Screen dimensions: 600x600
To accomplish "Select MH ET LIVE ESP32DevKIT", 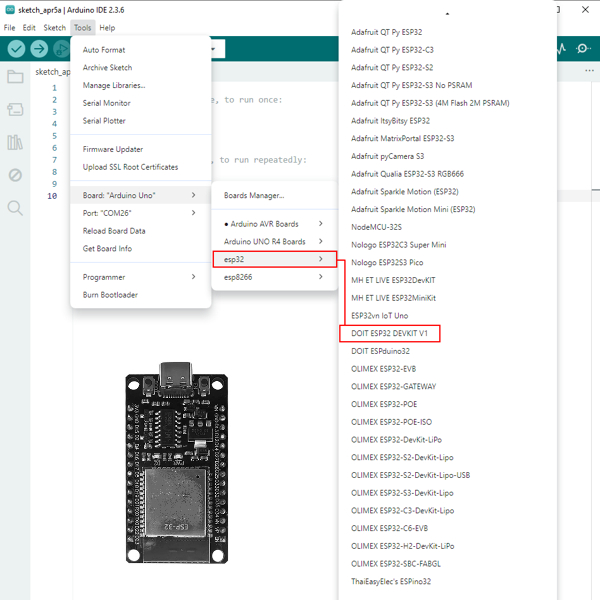I will pos(447,280).
